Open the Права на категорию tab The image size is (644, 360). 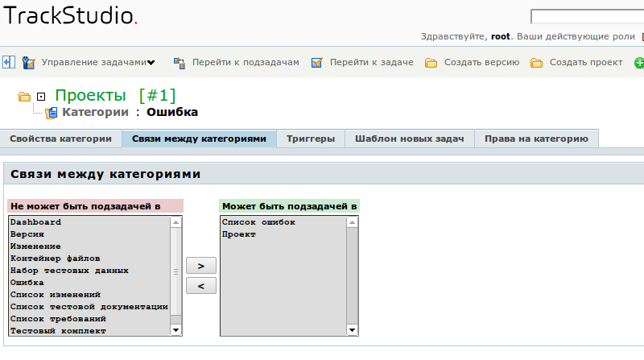[x=536, y=139]
